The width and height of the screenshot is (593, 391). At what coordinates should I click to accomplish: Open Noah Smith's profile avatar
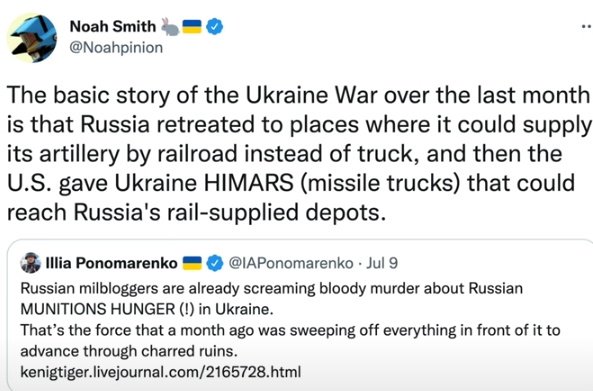click(32, 38)
